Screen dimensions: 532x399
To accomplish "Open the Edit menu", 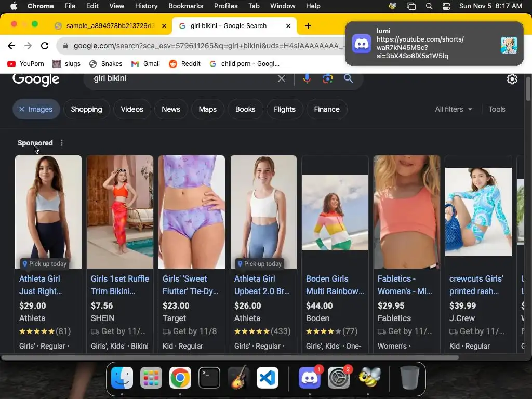I will pos(92,6).
